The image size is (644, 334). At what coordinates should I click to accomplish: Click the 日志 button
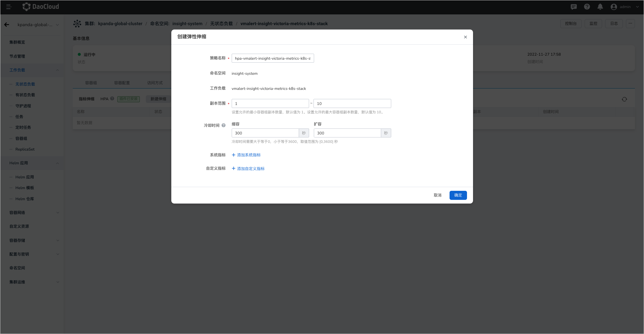click(614, 23)
